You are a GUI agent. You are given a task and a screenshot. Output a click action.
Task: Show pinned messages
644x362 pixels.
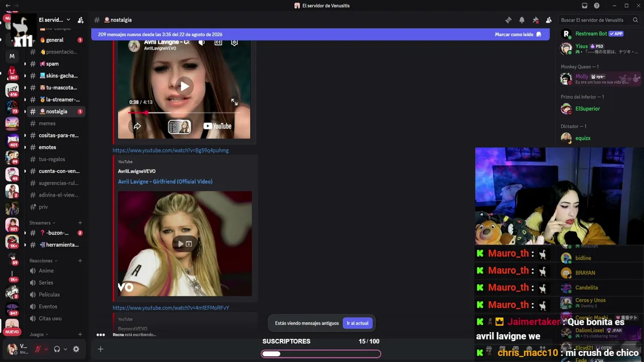coord(535,20)
